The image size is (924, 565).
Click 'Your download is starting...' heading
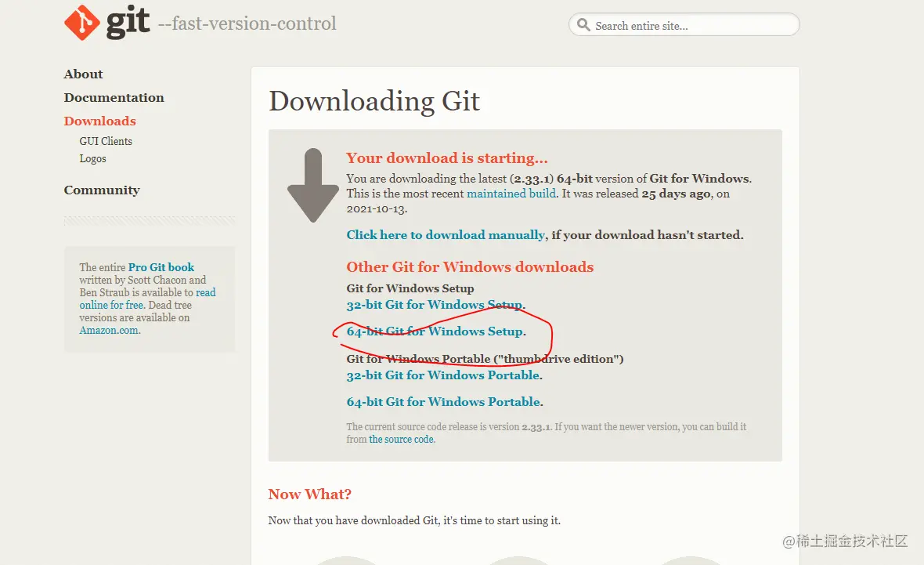point(446,158)
